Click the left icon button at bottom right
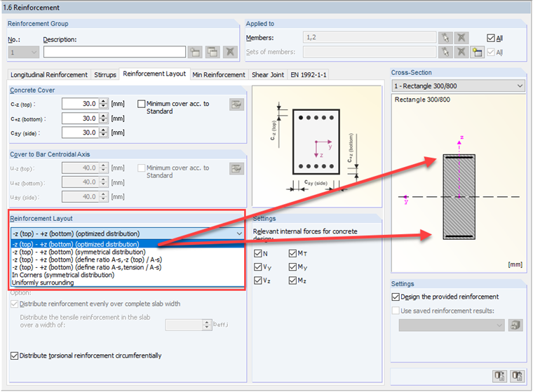Viewport: 533px width, 392px height. click(499, 376)
